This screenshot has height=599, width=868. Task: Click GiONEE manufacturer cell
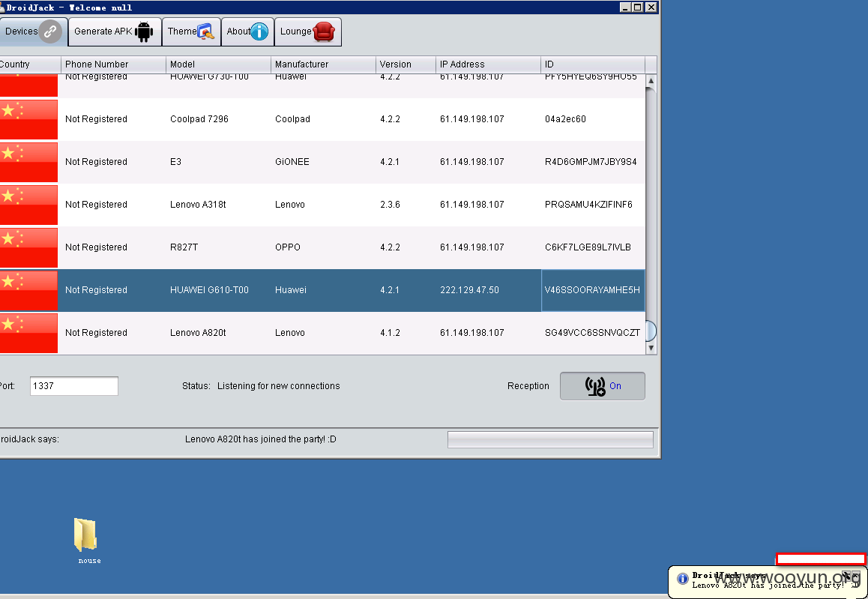(323, 162)
